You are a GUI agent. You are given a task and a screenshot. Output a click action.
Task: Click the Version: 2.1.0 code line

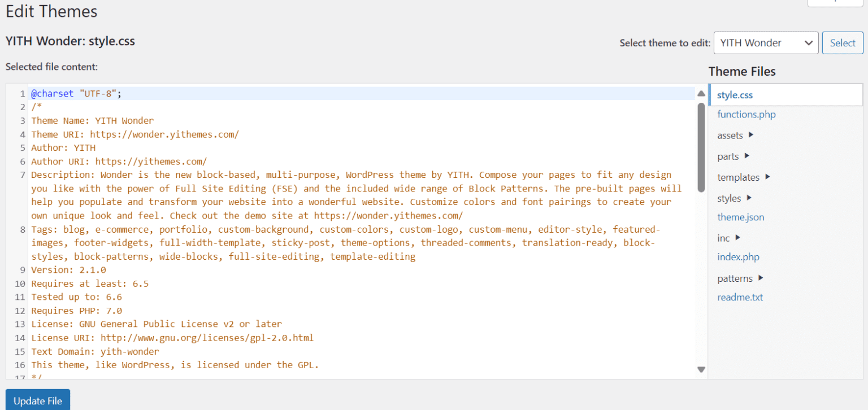coord(68,270)
